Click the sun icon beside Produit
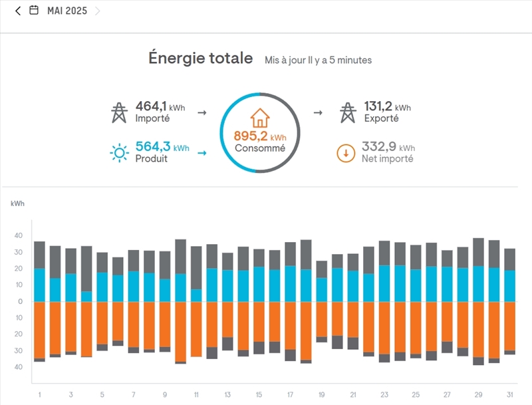532x405 pixels. point(119,153)
